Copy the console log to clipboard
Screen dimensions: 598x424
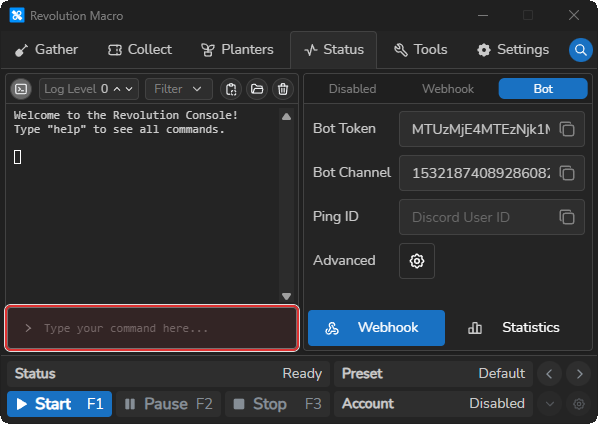[231, 89]
